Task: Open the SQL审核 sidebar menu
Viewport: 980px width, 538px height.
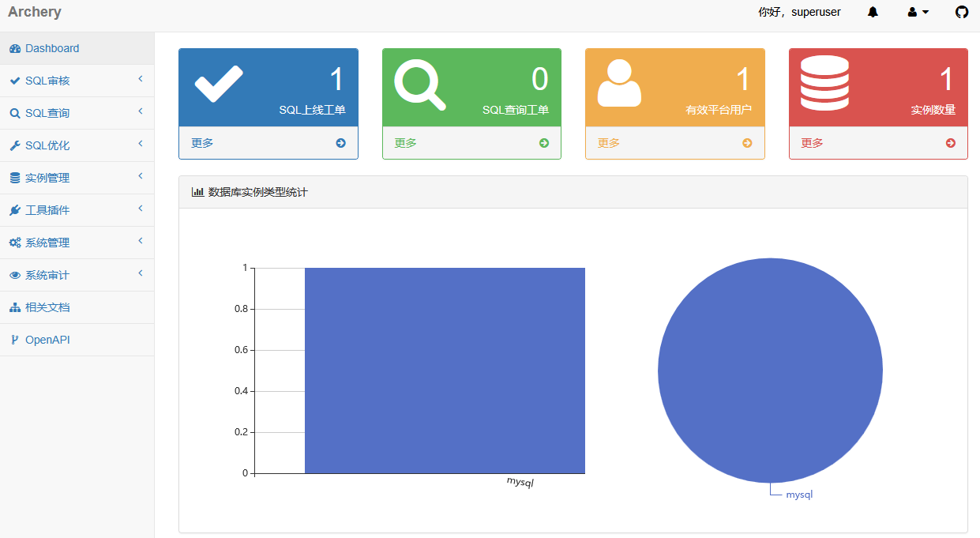Action: coord(77,81)
